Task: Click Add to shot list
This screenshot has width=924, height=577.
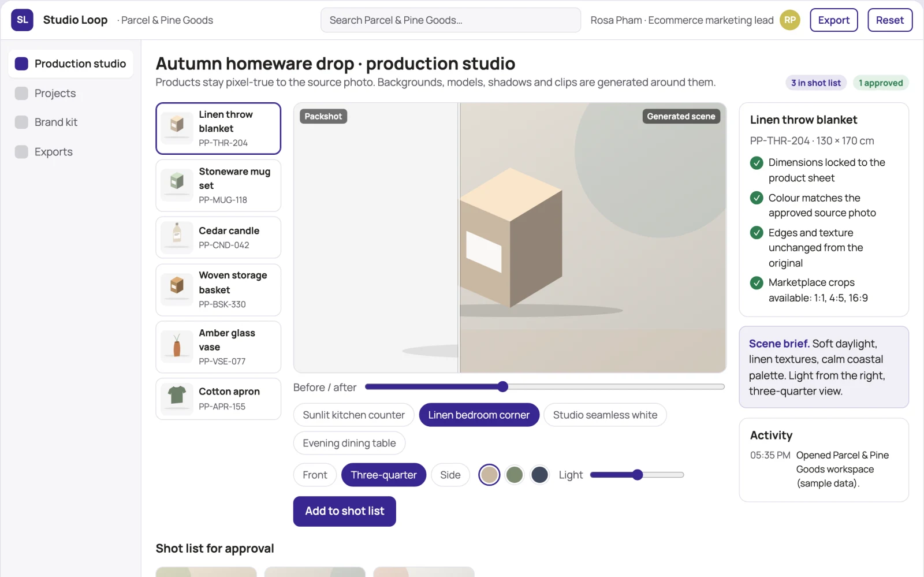Action: pyautogui.click(x=344, y=511)
